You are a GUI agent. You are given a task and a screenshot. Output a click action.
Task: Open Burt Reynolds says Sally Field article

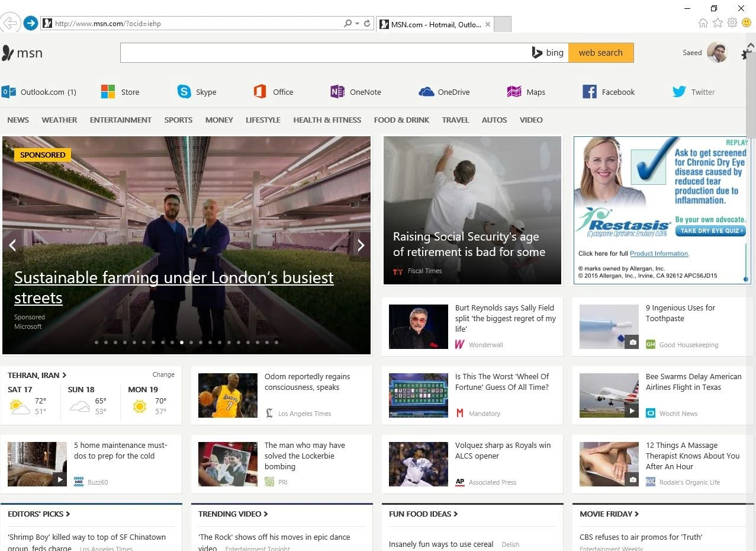(x=506, y=318)
